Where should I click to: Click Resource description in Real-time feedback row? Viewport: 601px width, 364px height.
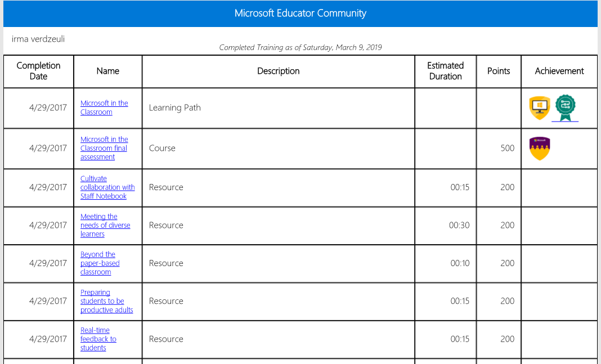click(166, 339)
